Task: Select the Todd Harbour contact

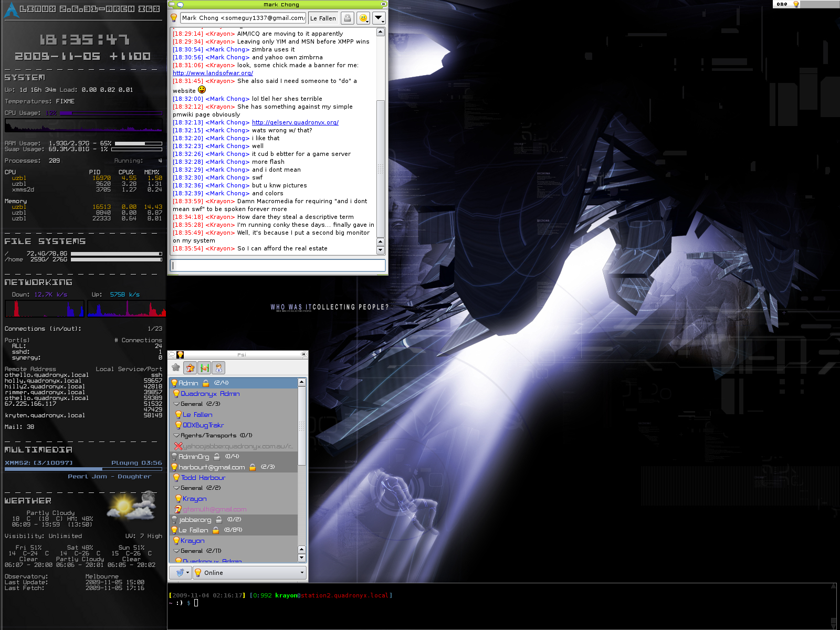Action: pos(203,478)
